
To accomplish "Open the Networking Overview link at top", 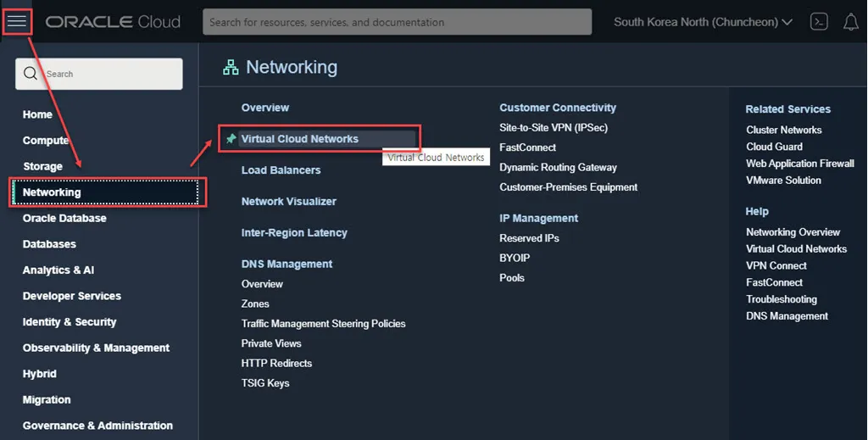I will [x=264, y=108].
